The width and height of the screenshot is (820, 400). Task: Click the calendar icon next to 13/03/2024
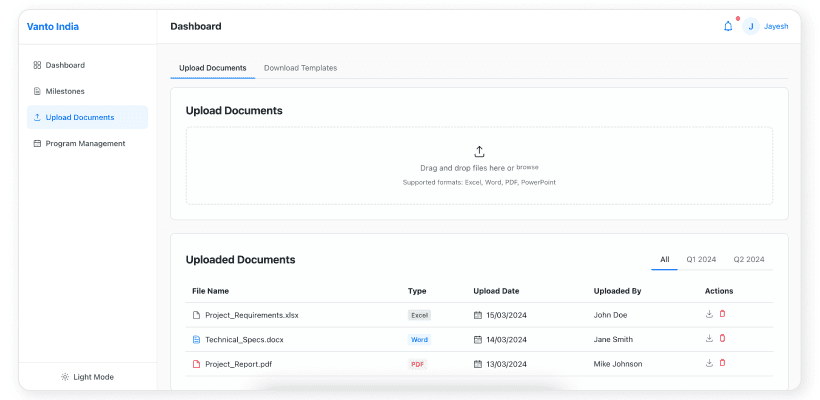(477, 364)
